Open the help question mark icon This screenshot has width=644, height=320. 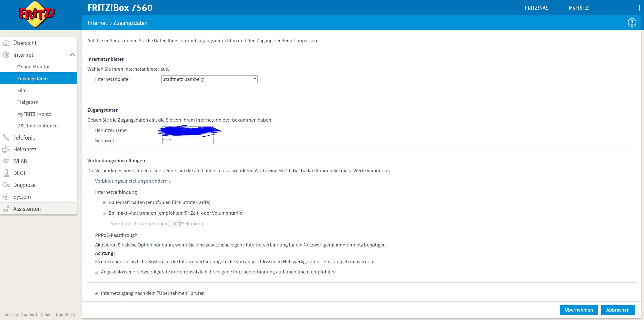pyautogui.click(x=632, y=23)
